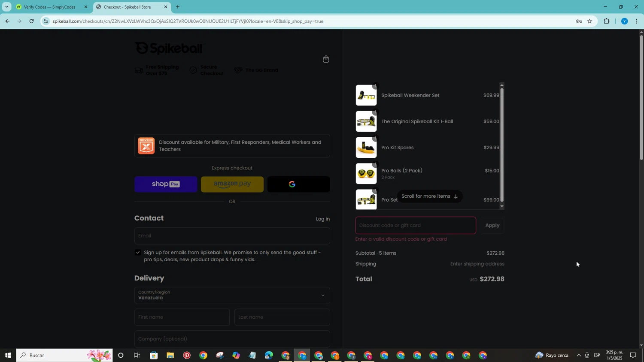Open Microsoft Store from taskbar
Viewport: 644px width, 362px height.
click(154, 355)
